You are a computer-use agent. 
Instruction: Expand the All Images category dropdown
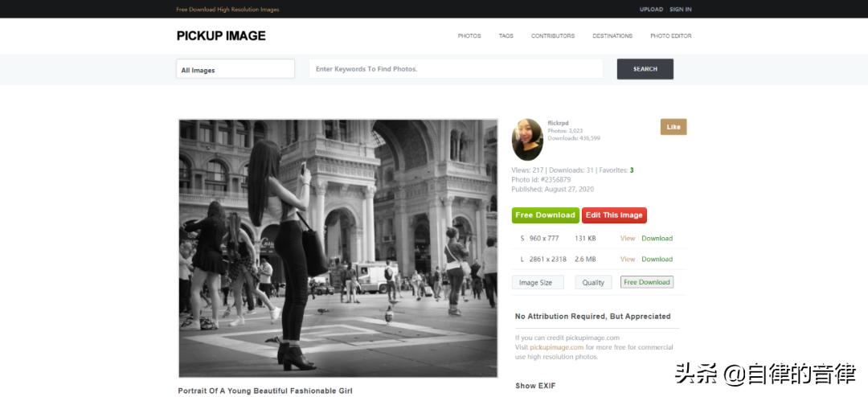coord(235,70)
